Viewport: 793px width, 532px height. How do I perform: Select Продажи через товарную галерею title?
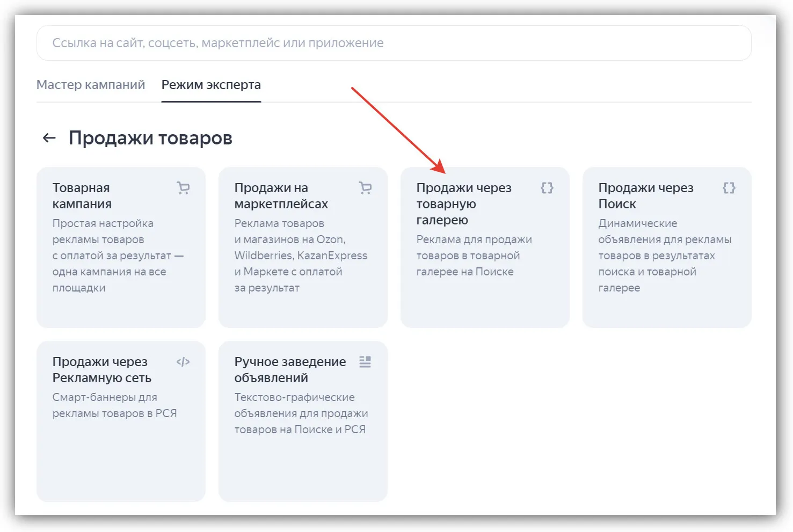[x=464, y=204]
